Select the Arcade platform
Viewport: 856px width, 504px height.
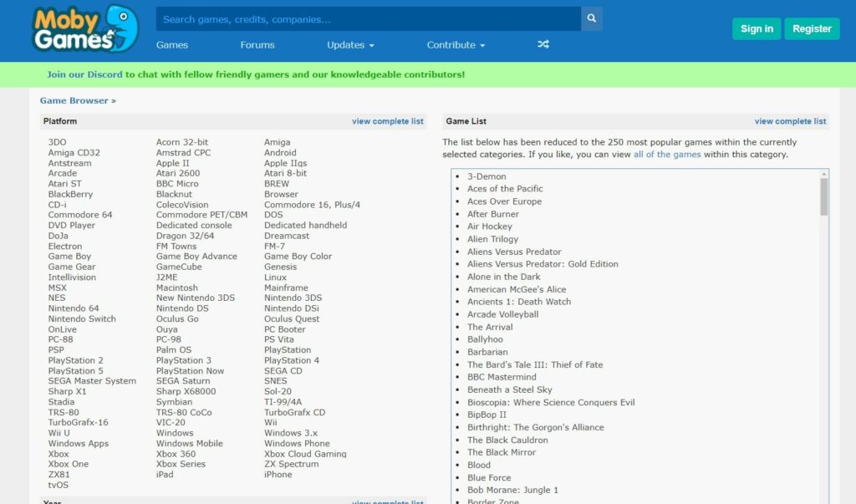[62, 173]
